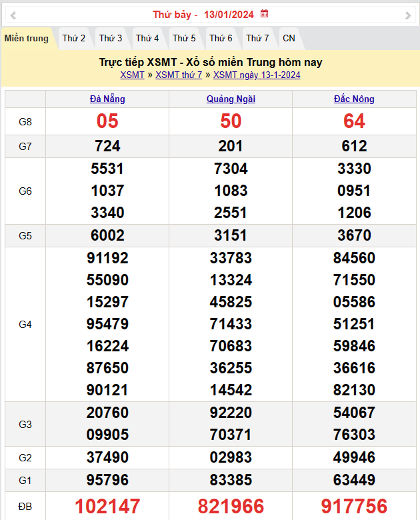Click the G8 row label
Image resolution: width=420 pixels, height=520 pixels.
point(25,122)
